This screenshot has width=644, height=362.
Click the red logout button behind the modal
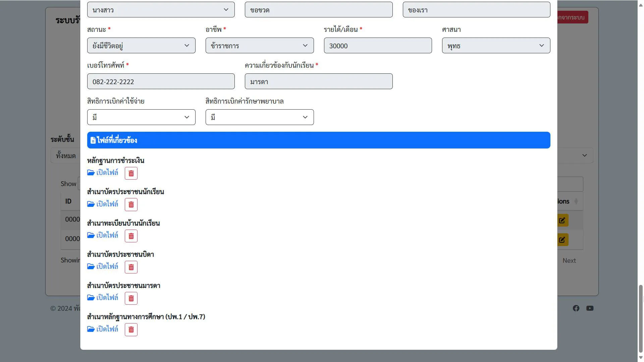pyautogui.click(x=573, y=17)
